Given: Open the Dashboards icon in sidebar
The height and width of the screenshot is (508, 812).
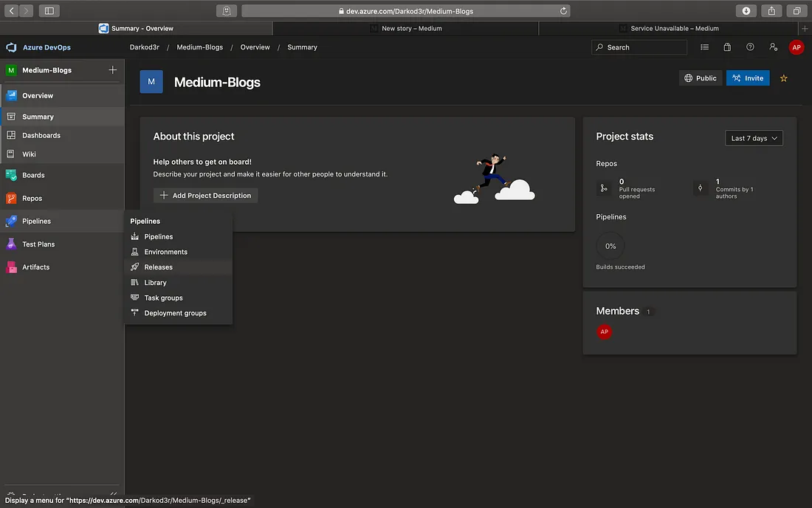Looking at the screenshot, I should (11, 135).
